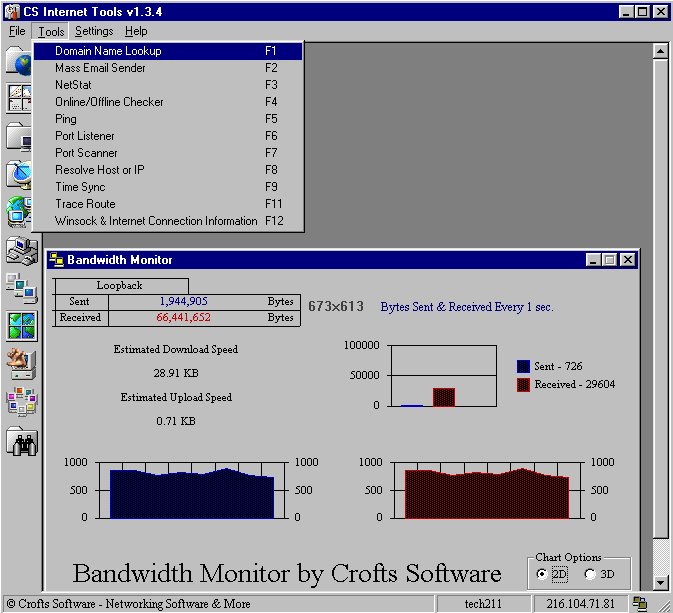Image resolution: width=673 pixels, height=613 pixels.
Task: Click the globe icon in the left sidebar
Action: pos(20,62)
